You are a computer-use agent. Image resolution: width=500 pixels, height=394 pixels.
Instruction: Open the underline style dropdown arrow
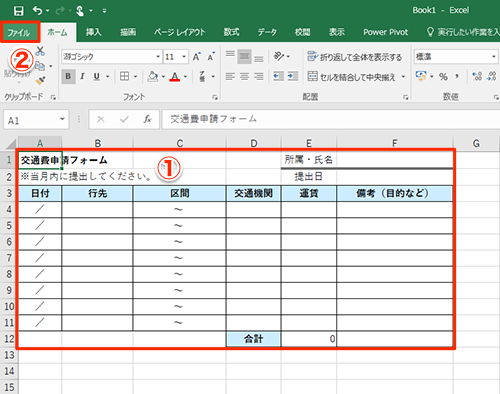(x=108, y=77)
